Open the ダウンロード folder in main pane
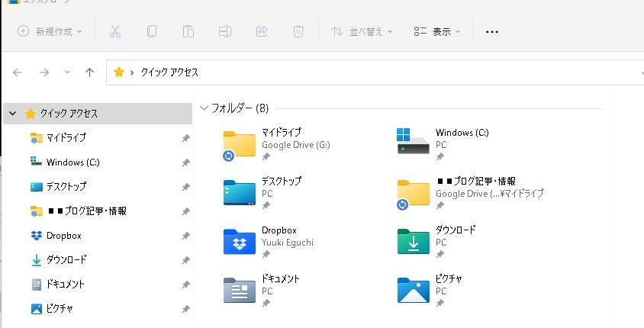 click(x=414, y=240)
